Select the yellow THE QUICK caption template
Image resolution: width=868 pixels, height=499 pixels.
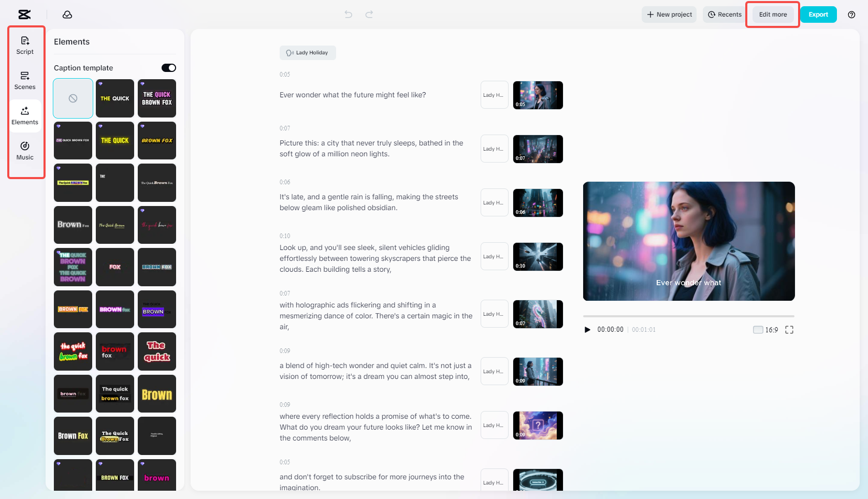tap(114, 140)
